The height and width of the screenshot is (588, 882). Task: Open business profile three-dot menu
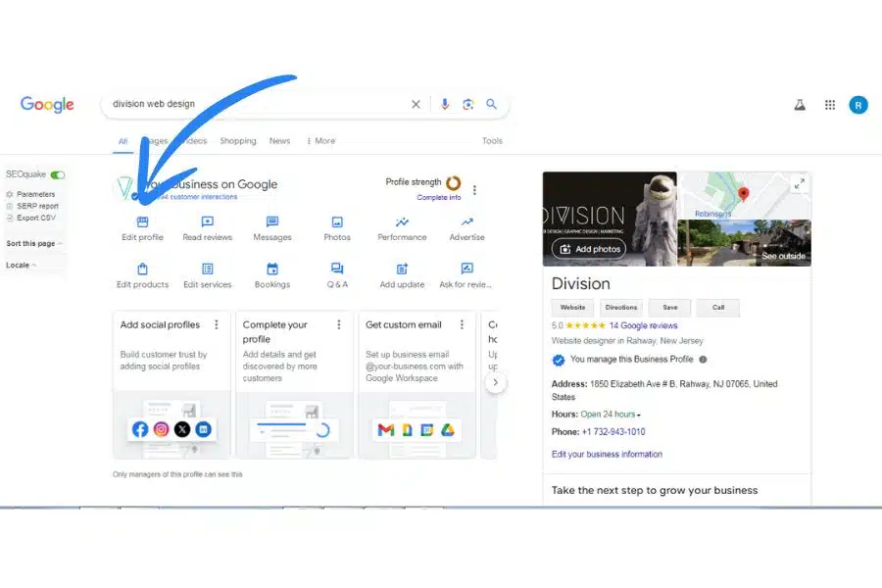coord(474,190)
